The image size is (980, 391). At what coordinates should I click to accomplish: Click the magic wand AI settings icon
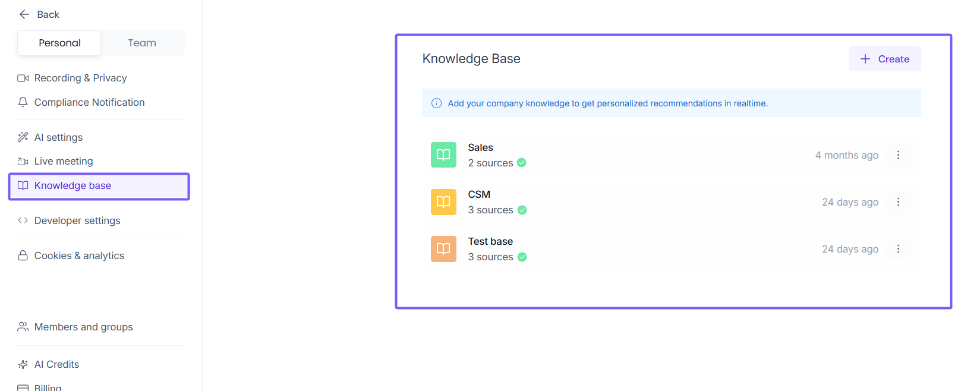23,137
